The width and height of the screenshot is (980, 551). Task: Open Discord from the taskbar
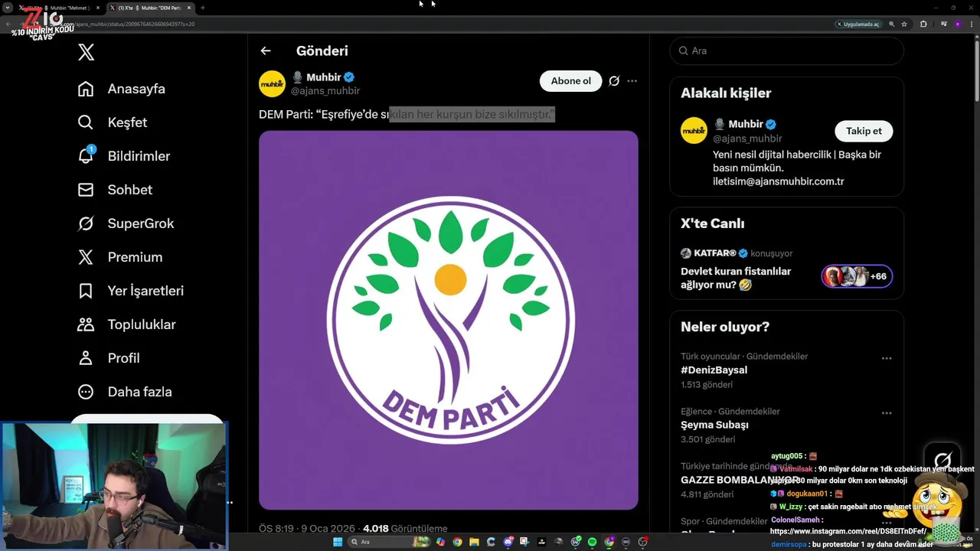coord(508,542)
